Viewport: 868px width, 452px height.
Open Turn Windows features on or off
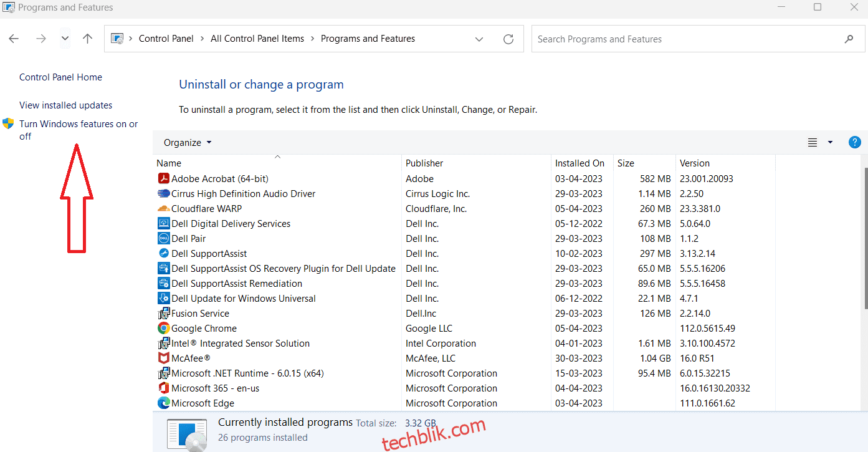point(79,130)
